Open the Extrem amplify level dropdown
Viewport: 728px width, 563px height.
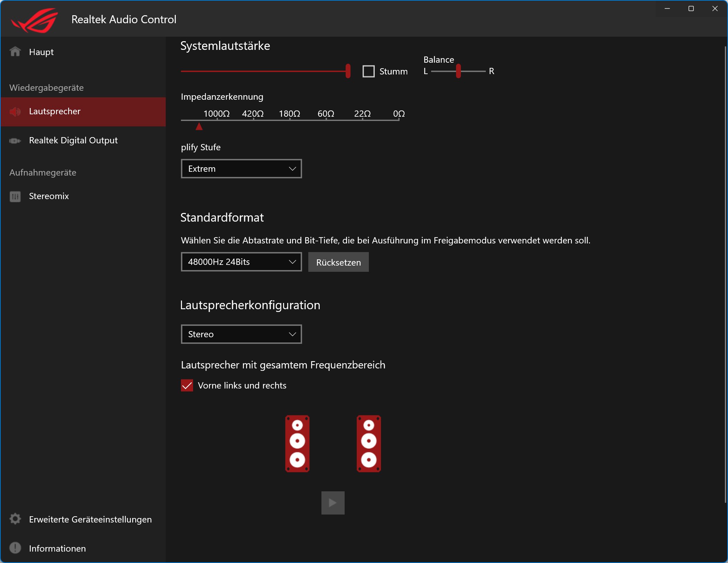click(241, 169)
